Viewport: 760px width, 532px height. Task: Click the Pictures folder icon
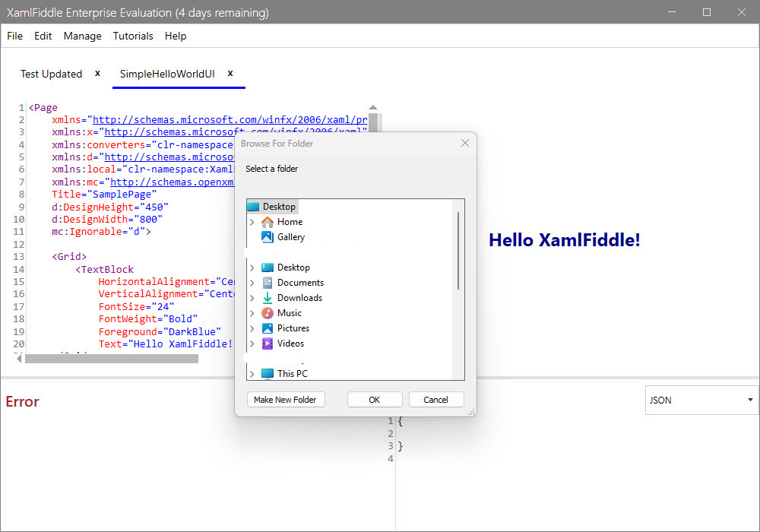(267, 328)
